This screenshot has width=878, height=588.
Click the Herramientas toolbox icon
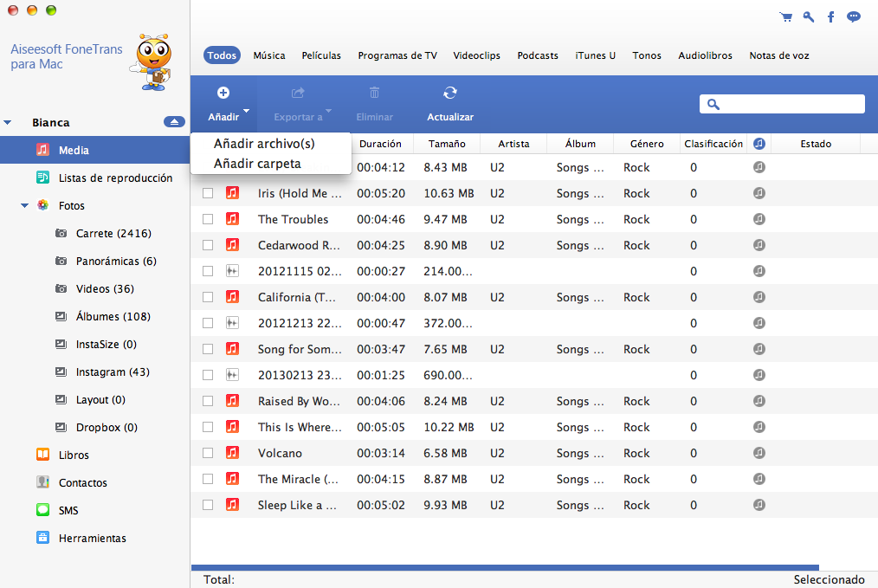(x=42, y=538)
